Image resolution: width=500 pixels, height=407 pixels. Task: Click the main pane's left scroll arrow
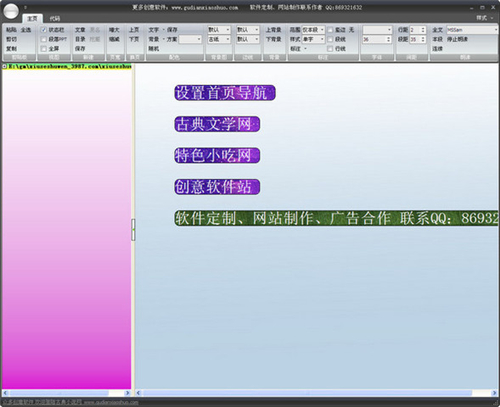(138, 393)
